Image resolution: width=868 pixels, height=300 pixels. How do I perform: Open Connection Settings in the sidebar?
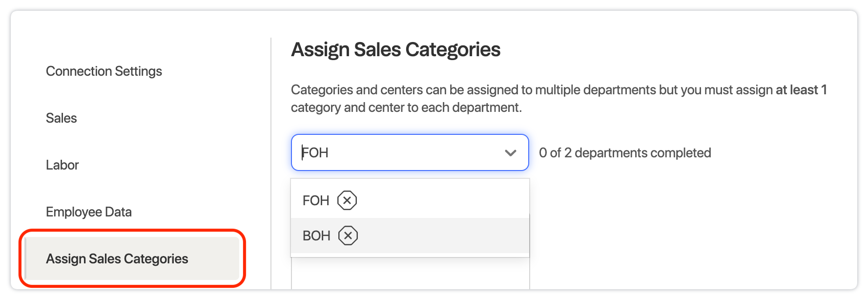(104, 71)
